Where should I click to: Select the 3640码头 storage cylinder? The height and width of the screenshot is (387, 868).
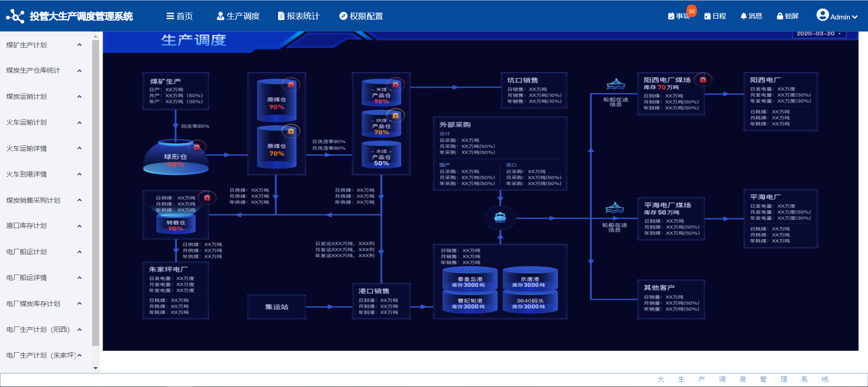(x=530, y=301)
